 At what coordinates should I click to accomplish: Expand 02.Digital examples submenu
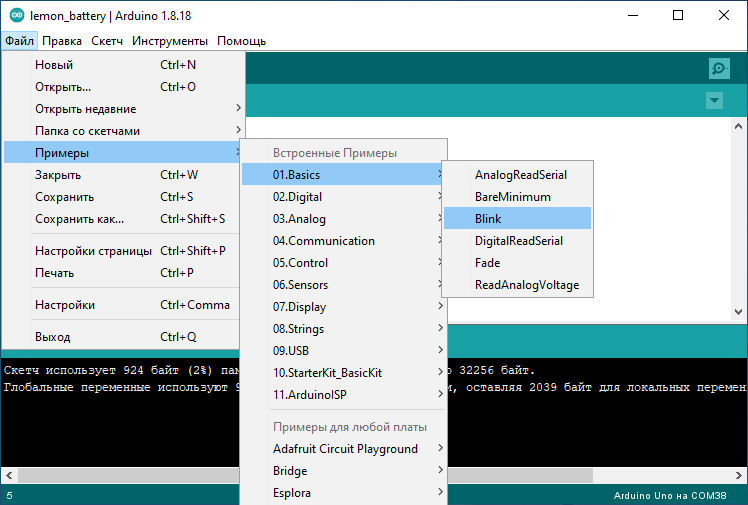click(x=343, y=196)
